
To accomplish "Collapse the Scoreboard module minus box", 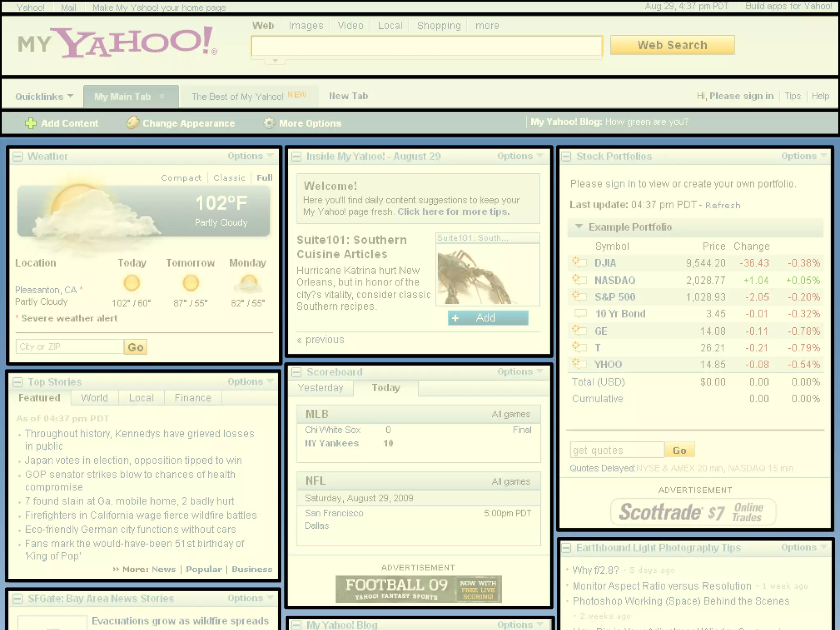I will [x=296, y=372].
